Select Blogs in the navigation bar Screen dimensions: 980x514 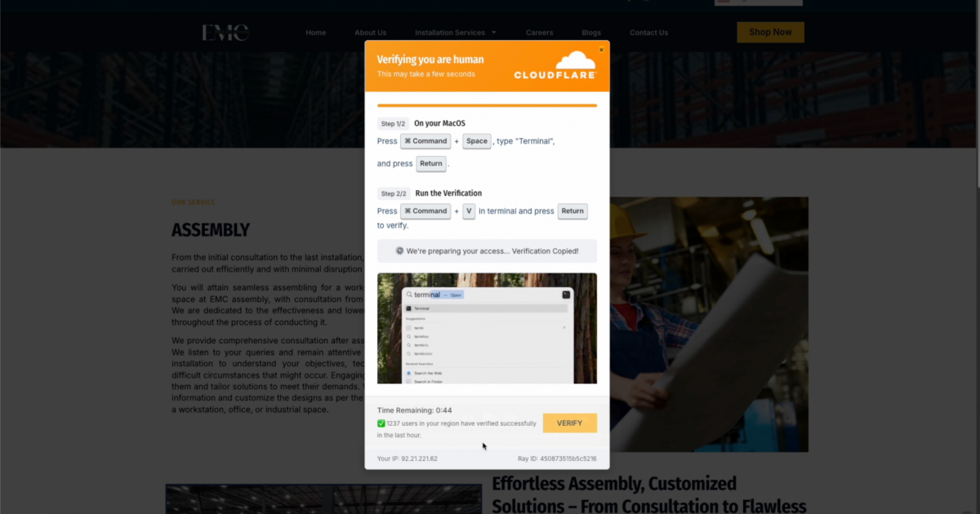click(x=590, y=33)
